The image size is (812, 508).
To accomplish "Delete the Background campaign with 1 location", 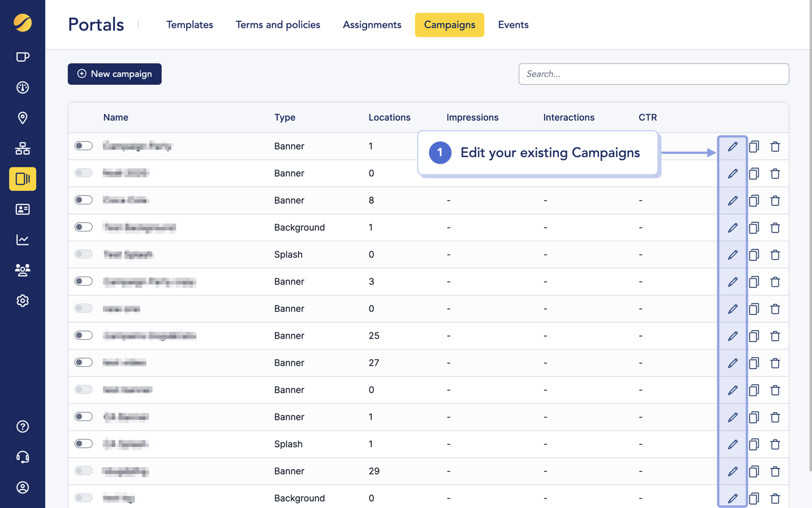I will [x=775, y=227].
